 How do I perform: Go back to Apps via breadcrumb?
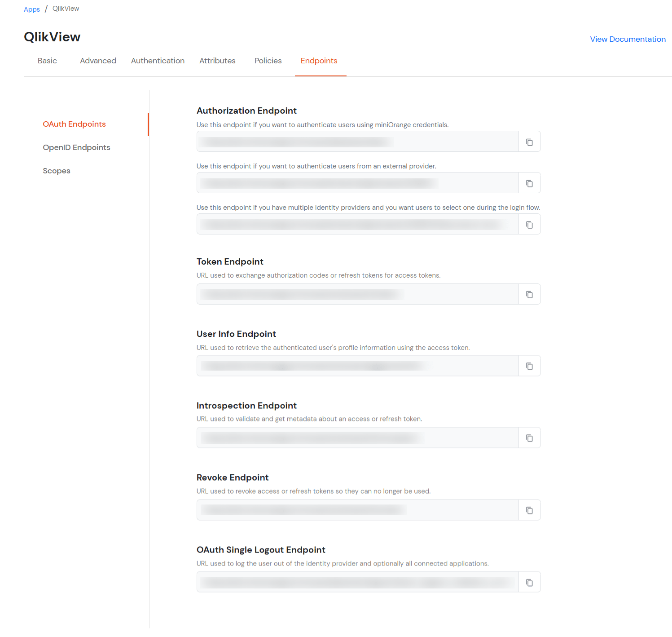(x=32, y=9)
